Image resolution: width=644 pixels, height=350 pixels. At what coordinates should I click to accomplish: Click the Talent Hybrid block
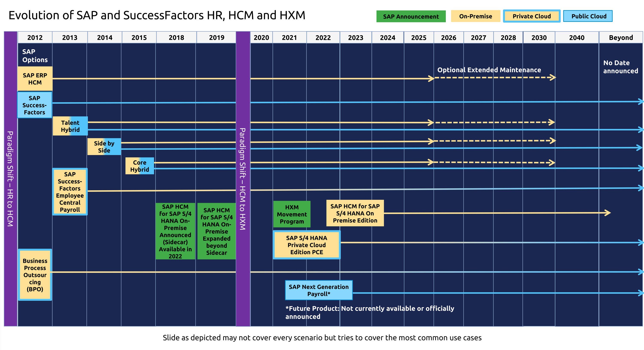pyautogui.click(x=70, y=126)
